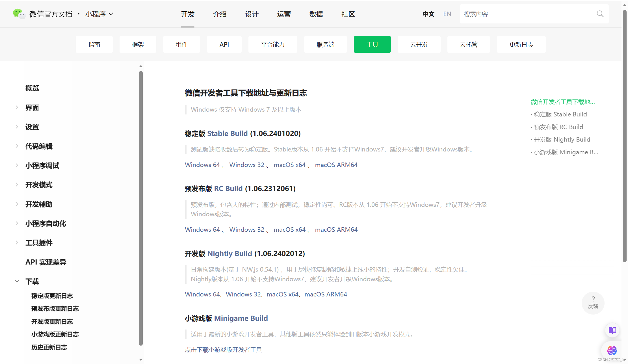Click the page vertical scrollbar thumb
The width and height of the screenshot is (628, 364).
625,136
